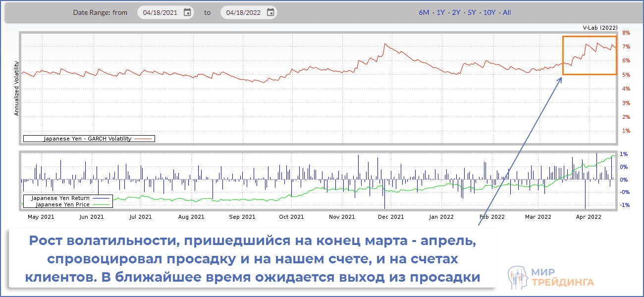This screenshot has height=297, width=644.
Task: Choose the 2Y range shortcut
Action: click(x=456, y=12)
